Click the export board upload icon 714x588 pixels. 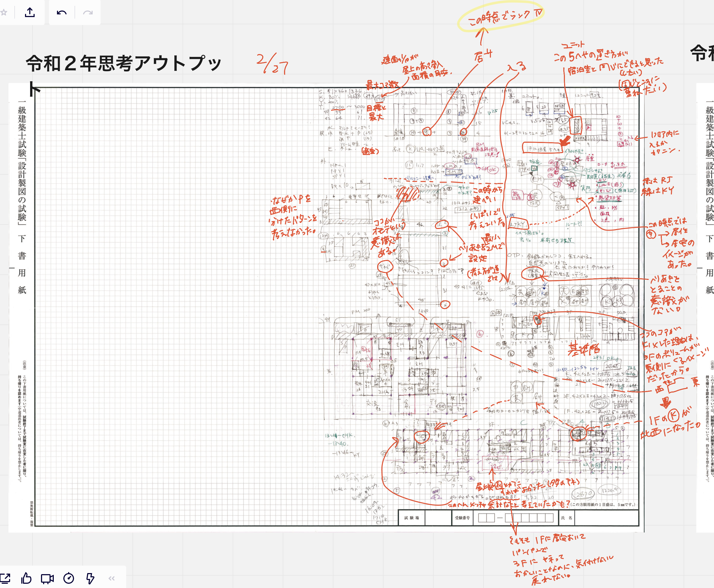coord(30,13)
